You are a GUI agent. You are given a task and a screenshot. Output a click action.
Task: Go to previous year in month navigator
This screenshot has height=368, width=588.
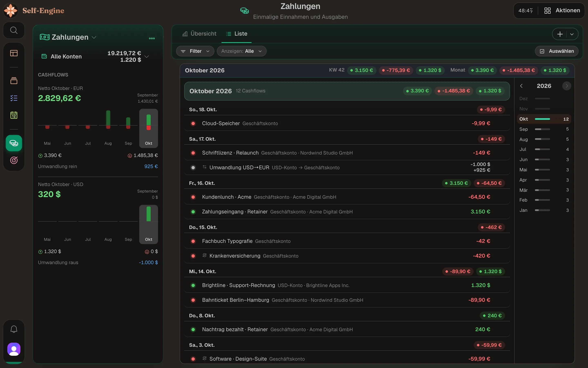(521, 86)
